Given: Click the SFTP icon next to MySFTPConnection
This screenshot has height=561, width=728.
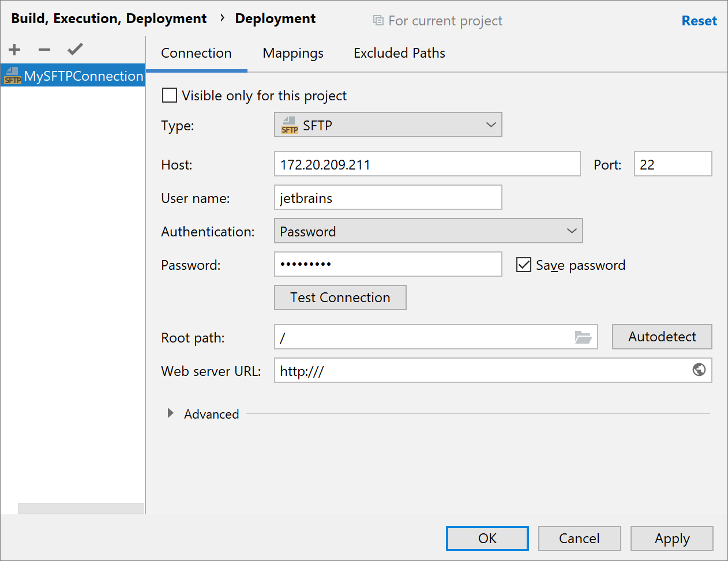Looking at the screenshot, I should tap(12, 75).
